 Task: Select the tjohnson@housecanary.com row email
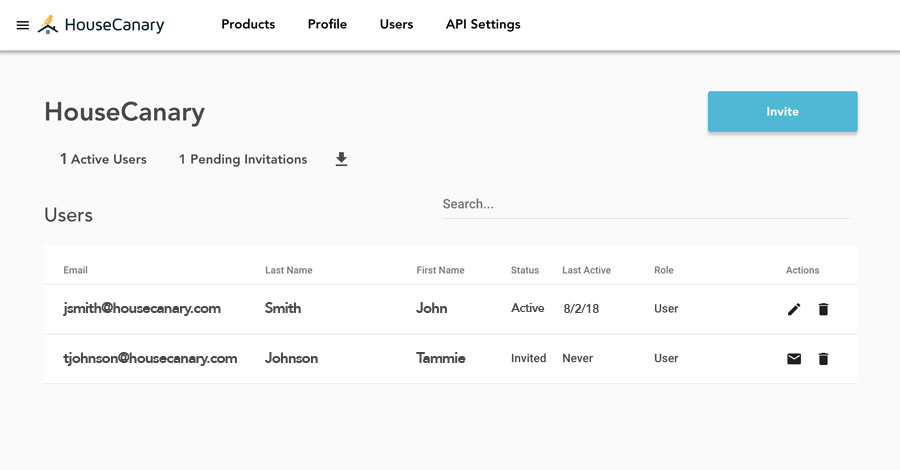150,358
